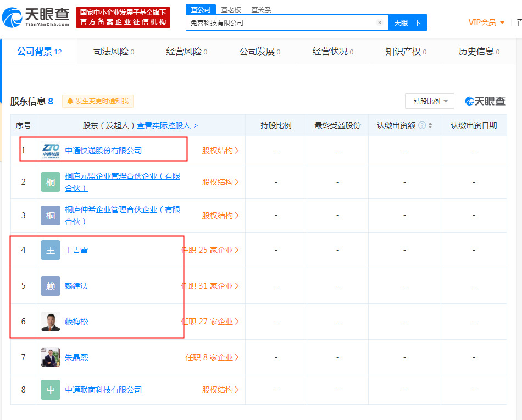Select the 公司背景 tab

[x=39, y=51]
